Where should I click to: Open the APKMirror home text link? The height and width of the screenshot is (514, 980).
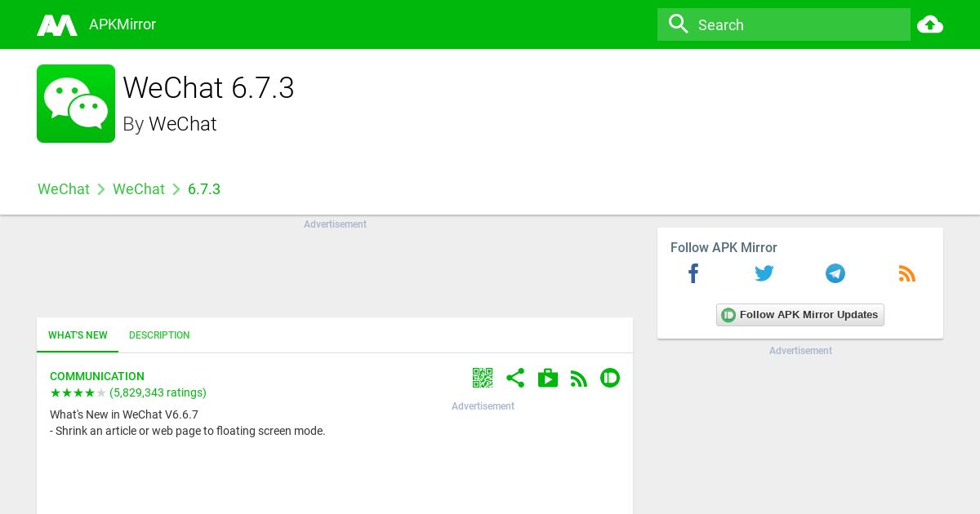[x=122, y=24]
